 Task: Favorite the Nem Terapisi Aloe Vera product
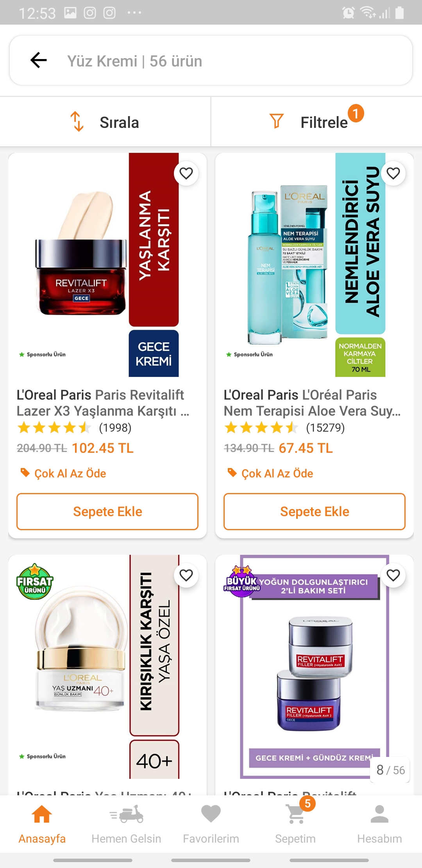pos(393,173)
